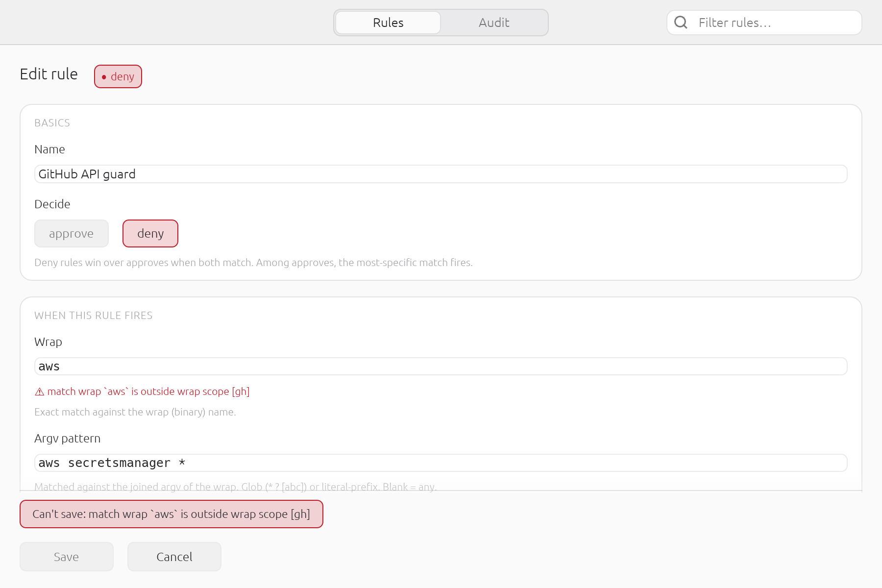Switch to the Rules tab
Screen dimensions: 882x588
(388, 23)
